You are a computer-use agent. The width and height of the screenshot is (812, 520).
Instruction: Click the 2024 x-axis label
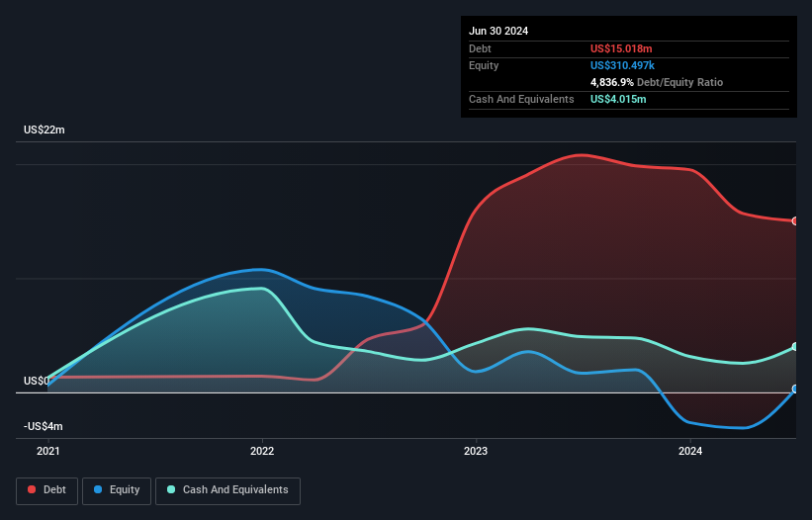coord(690,451)
